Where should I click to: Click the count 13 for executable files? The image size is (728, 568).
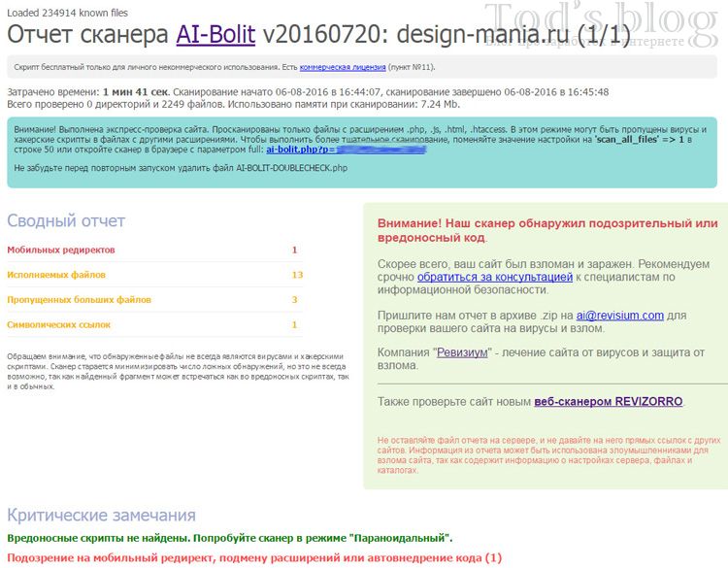click(x=297, y=275)
